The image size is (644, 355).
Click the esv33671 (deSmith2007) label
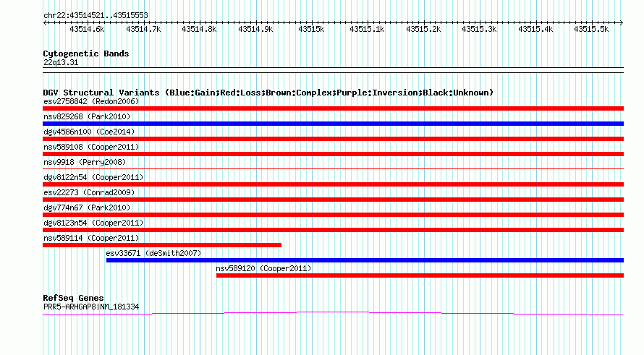153,253
